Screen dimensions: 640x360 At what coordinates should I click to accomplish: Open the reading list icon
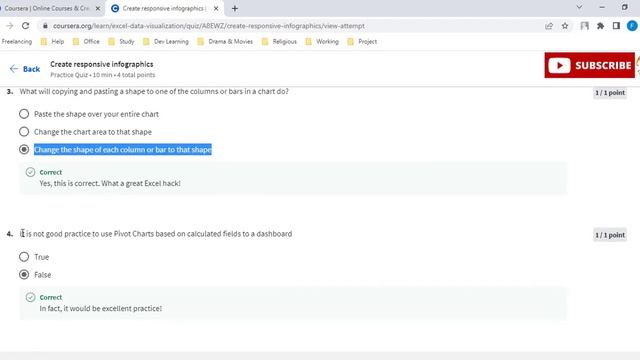pyautogui.click(x=584, y=26)
